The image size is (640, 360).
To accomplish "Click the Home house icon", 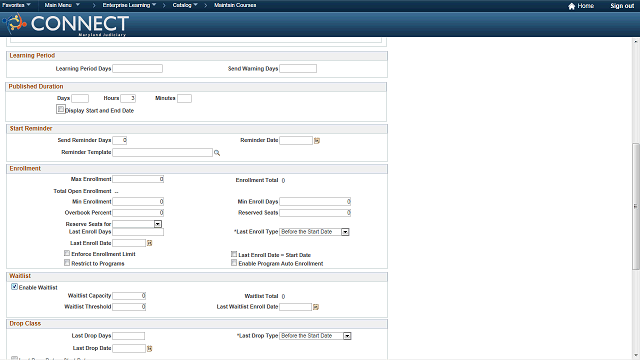I will (571, 6).
